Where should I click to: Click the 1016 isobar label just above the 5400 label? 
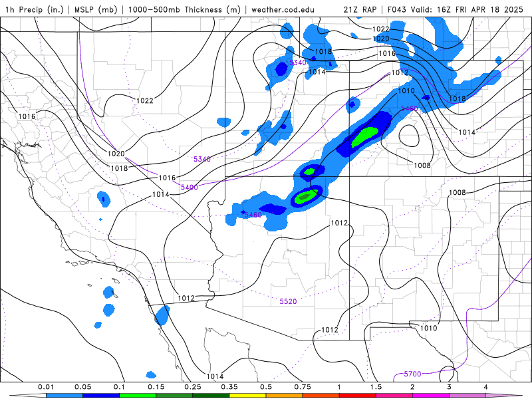[168, 178]
